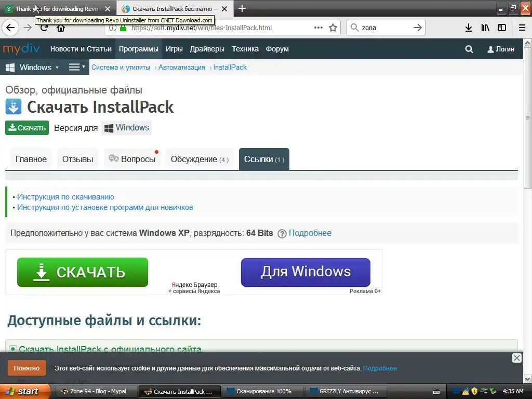Open the Игры menu
The image size is (532, 399).
click(x=174, y=49)
